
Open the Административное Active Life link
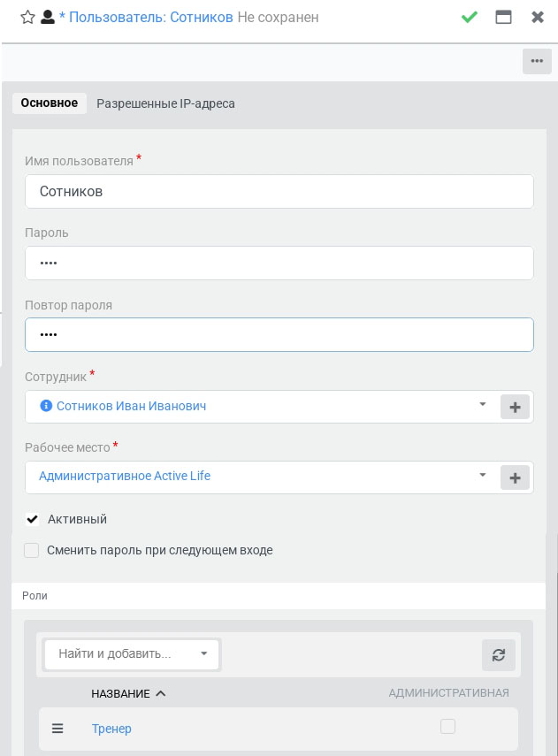click(125, 476)
